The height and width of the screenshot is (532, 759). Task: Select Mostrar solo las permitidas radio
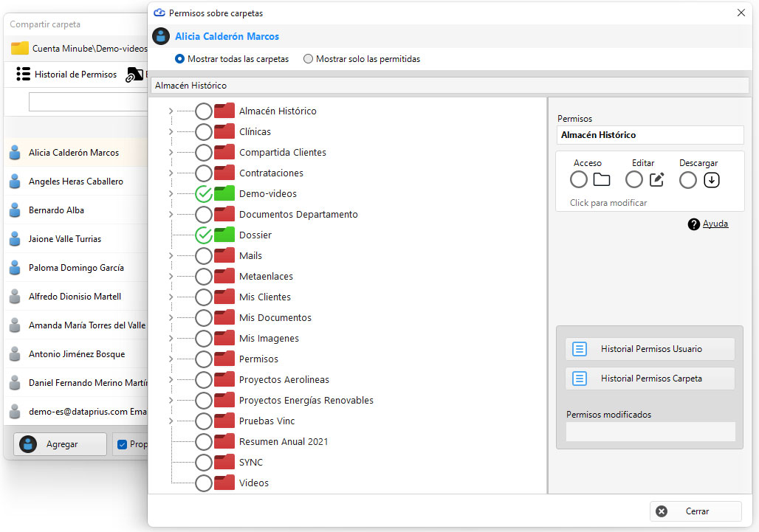[x=308, y=59]
